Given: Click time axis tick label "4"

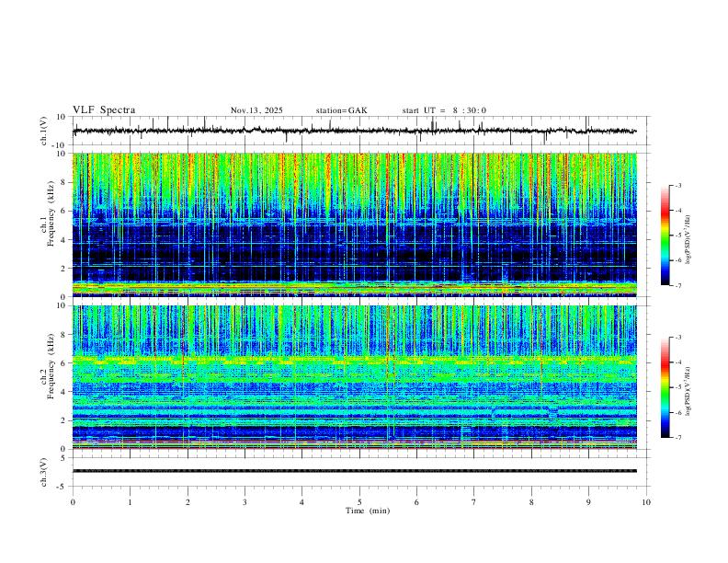Looking at the screenshot, I should 302,502.
